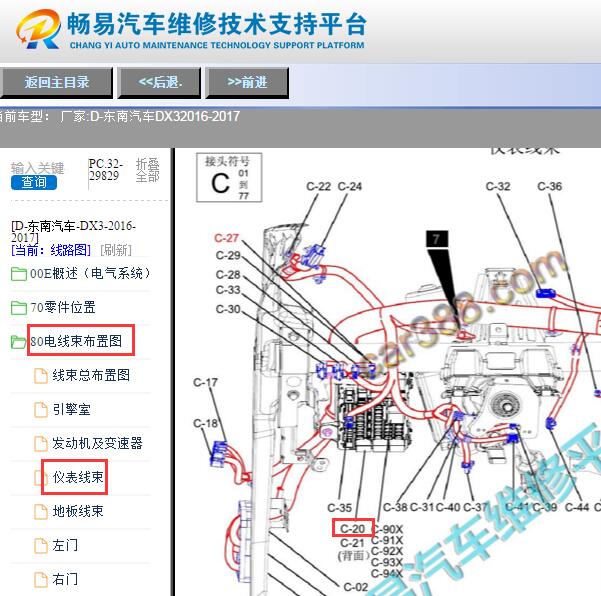Open 地板线束 document
601x596 pixels.
click(x=78, y=511)
